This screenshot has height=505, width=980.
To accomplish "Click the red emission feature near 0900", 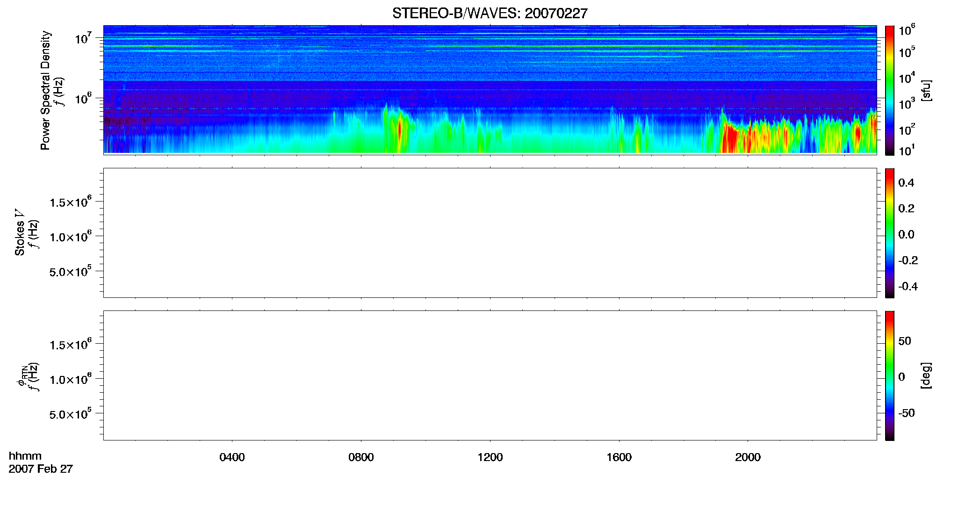I will tap(399, 133).
